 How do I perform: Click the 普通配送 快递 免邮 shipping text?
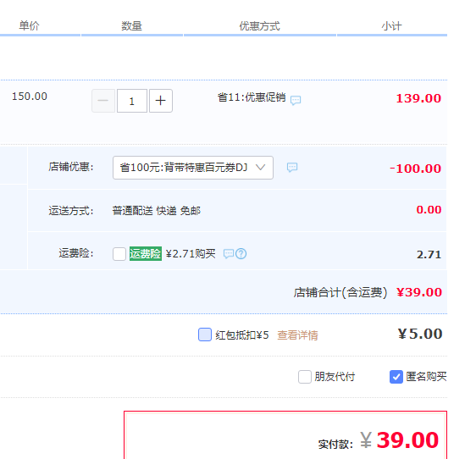coord(157,211)
